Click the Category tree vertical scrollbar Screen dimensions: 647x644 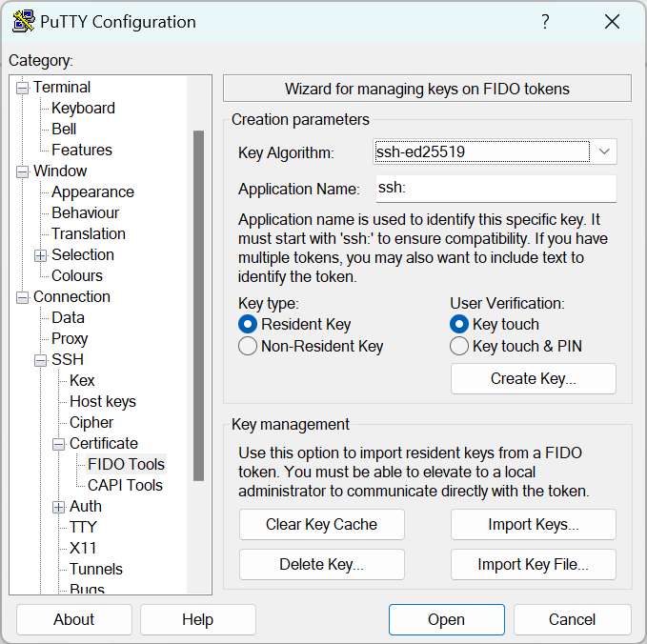point(198,305)
